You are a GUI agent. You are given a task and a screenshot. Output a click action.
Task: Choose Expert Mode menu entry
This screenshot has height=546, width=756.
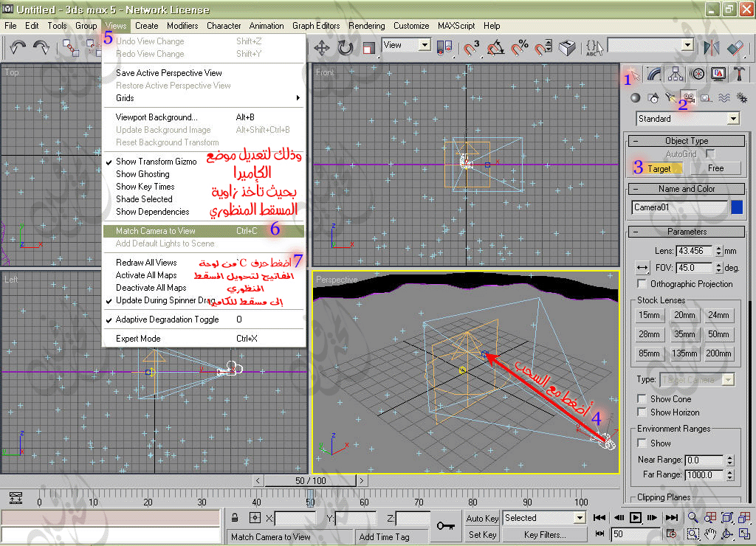tap(204, 338)
